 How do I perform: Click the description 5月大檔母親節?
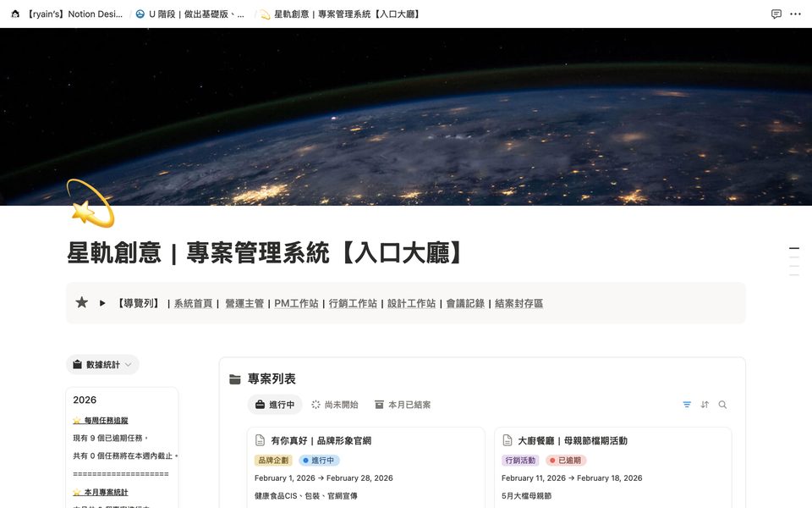coord(526,495)
